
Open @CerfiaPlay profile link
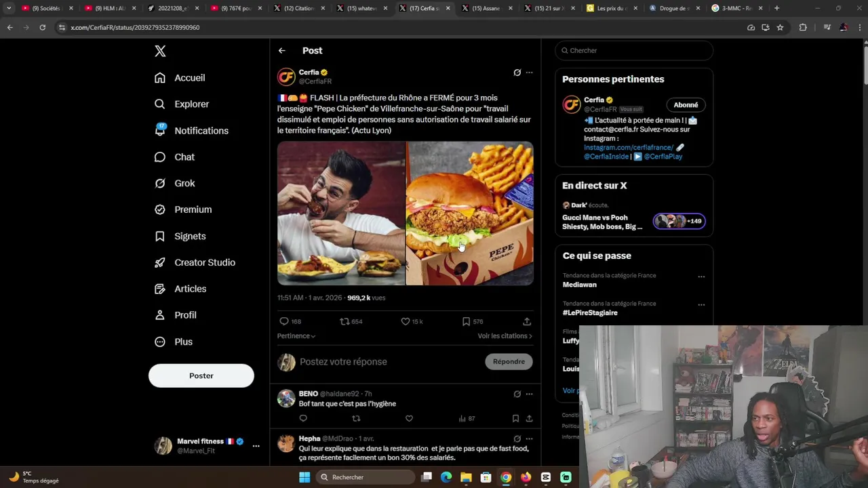663,157
